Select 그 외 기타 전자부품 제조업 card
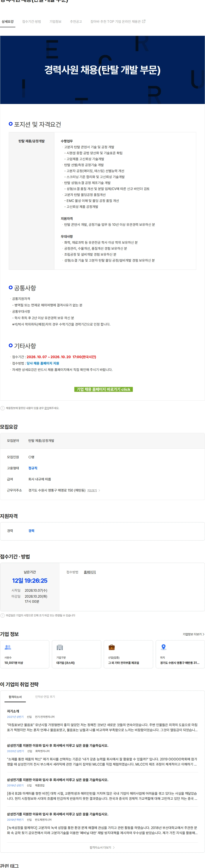205x868 pixels. click(128, 654)
